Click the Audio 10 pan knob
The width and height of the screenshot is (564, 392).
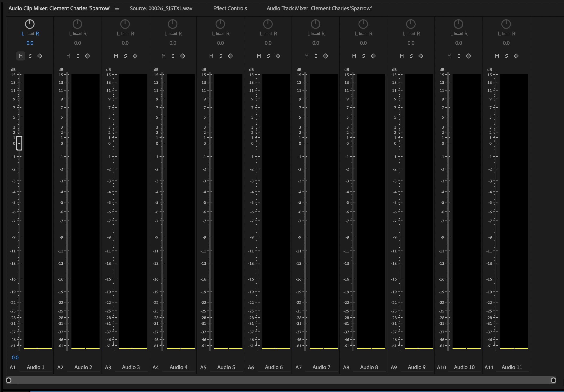tap(458, 24)
